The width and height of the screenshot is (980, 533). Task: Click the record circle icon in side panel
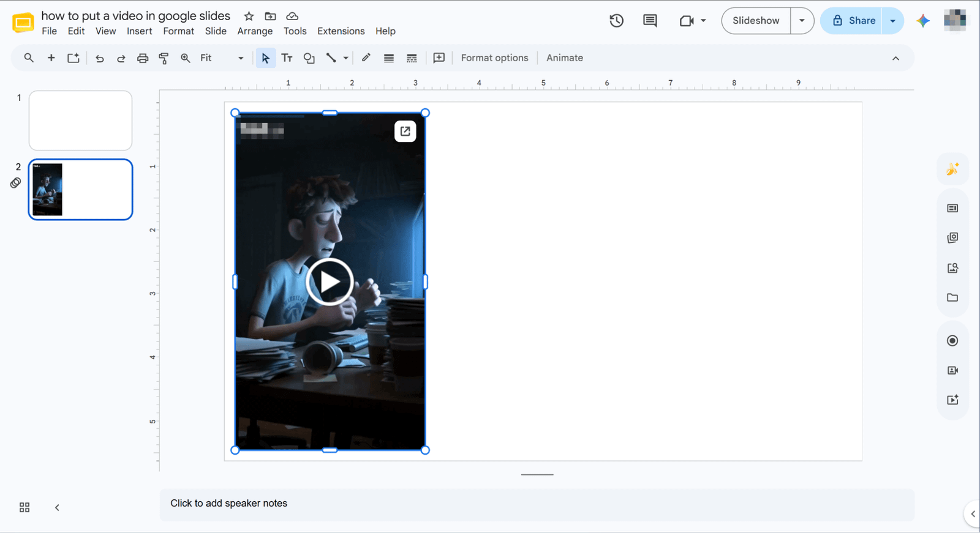tap(952, 341)
